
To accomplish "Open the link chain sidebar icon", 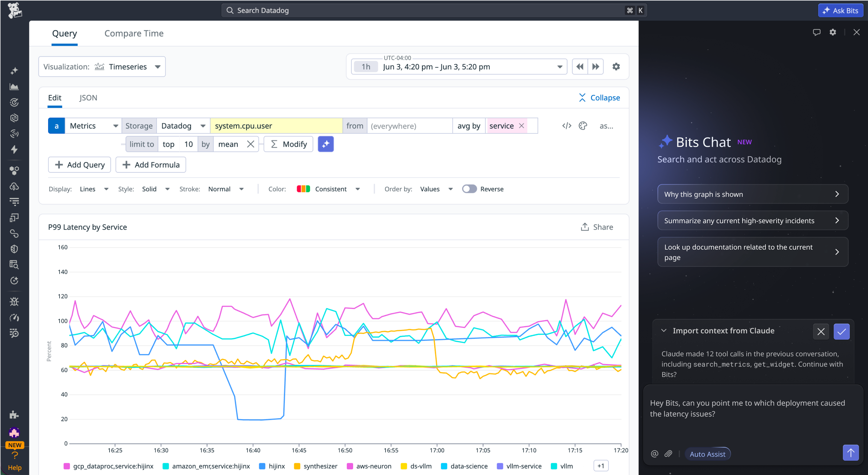I will tap(14, 233).
